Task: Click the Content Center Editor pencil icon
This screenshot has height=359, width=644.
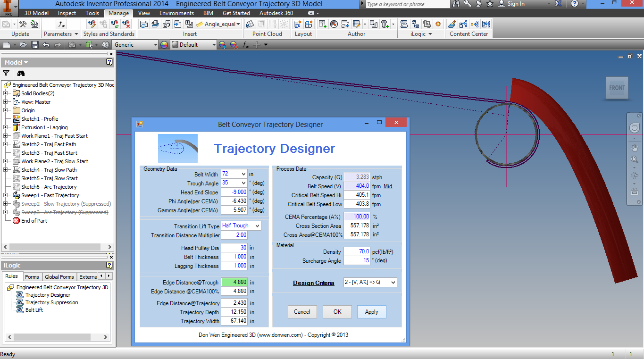Action: [x=452, y=24]
